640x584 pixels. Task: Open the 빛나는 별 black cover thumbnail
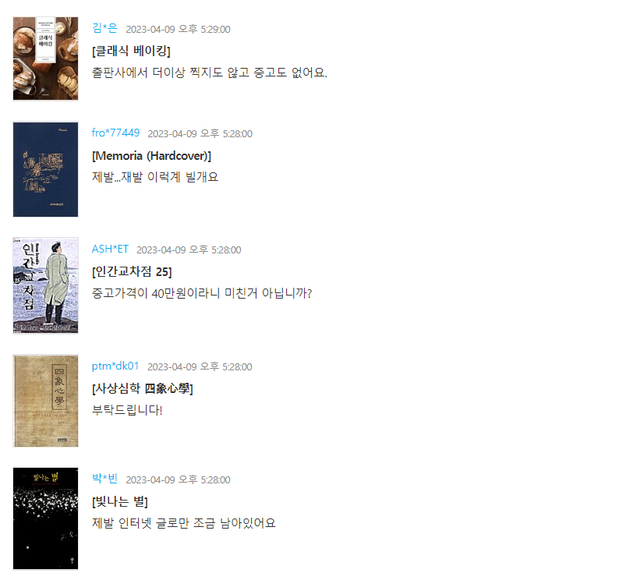click(x=45, y=518)
